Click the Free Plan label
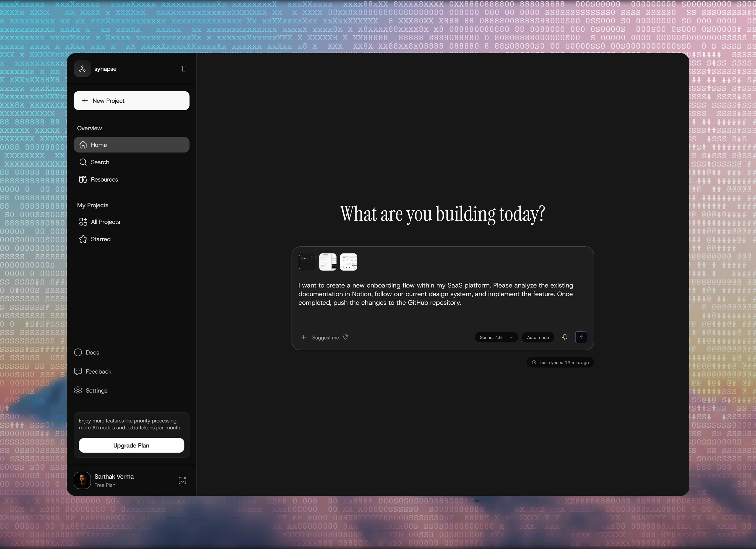Screen dimensions: 756x549 tap(105, 485)
